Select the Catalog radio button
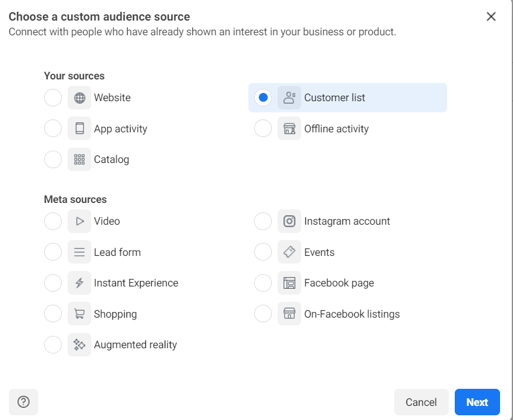Image resolution: width=513 pixels, height=420 pixels. click(53, 159)
